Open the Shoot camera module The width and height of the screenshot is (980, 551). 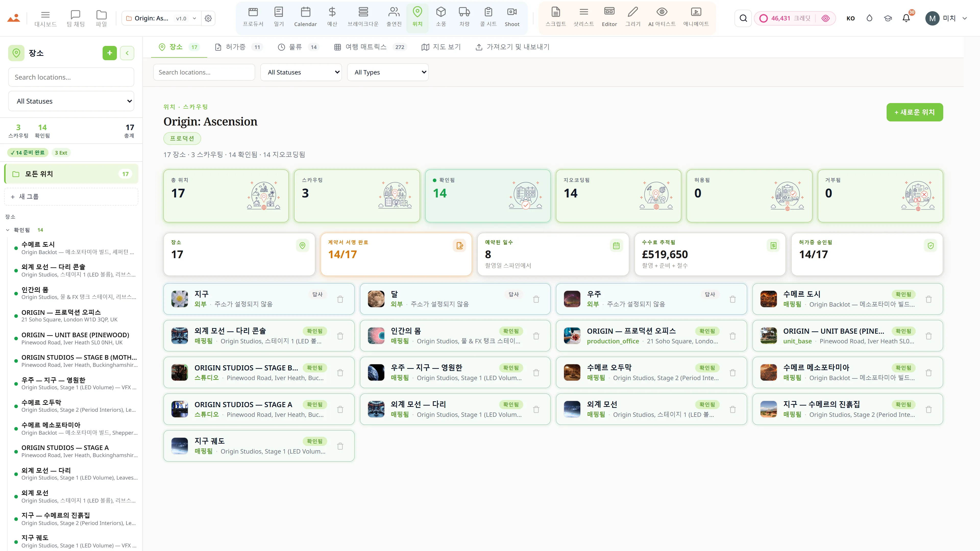coord(512,18)
